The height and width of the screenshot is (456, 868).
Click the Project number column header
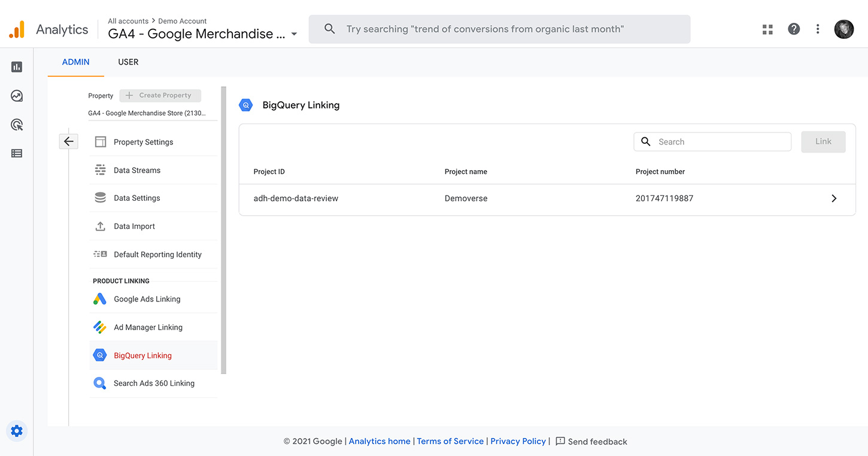(x=660, y=171)
